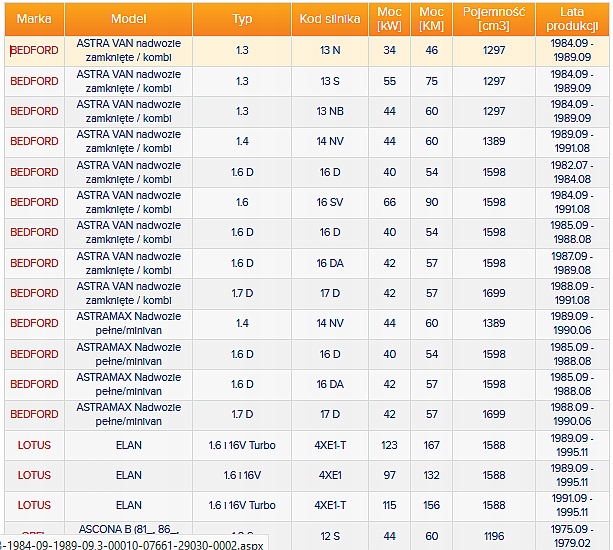
Task: Select production years 1991.09 - 1995.11
Action: [x=572, y=505]
